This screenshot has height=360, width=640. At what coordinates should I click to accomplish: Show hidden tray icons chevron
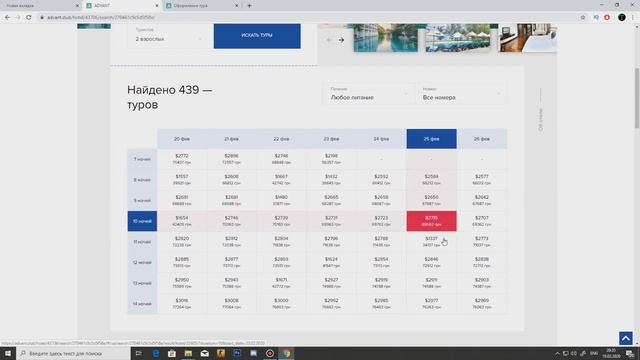click(557, 353)
